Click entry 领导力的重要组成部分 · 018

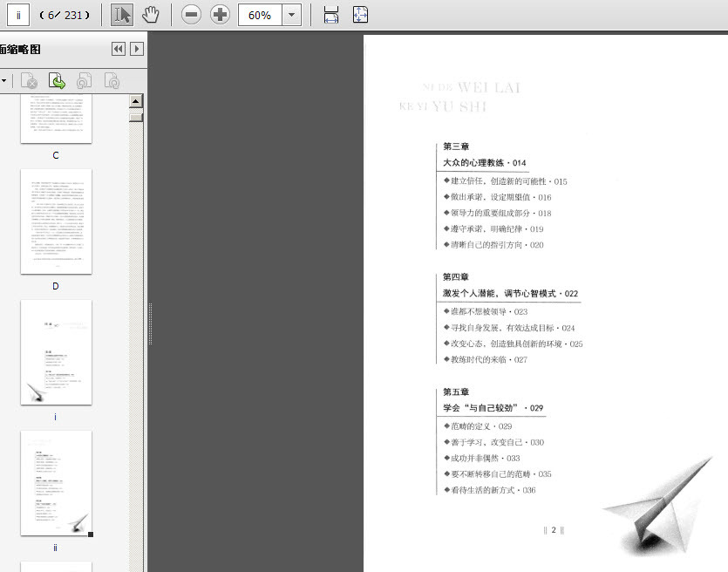click(497, 213)
